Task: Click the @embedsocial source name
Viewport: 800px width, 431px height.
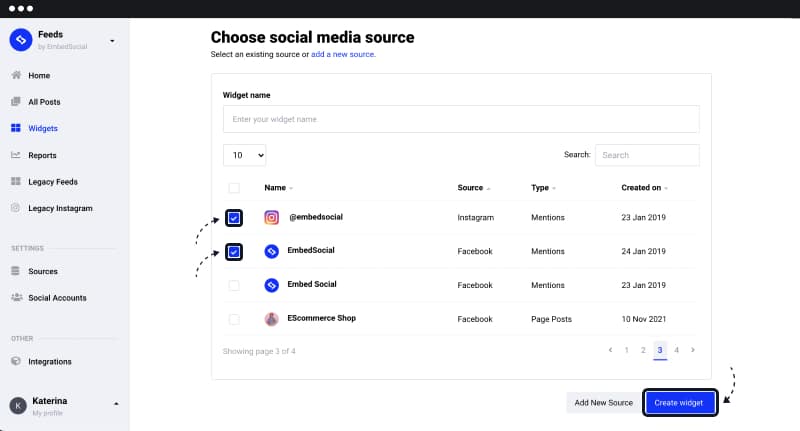Action: pyautogui.click(x=316, y=217)
